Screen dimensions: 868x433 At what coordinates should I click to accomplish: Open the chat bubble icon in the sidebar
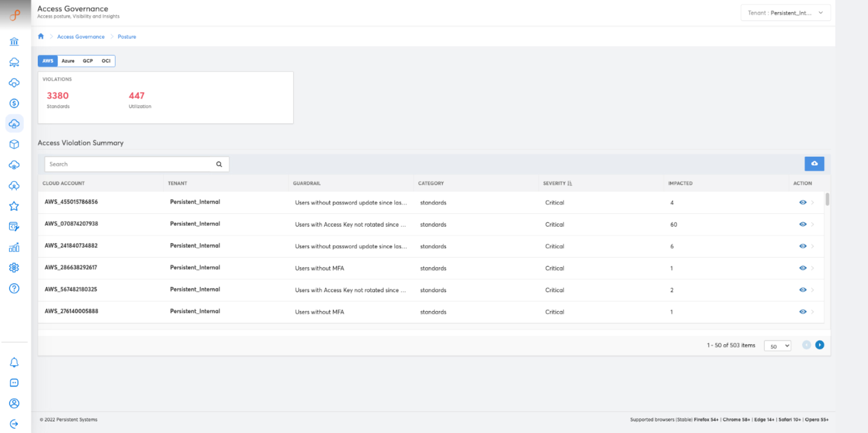tap(14, 383)
